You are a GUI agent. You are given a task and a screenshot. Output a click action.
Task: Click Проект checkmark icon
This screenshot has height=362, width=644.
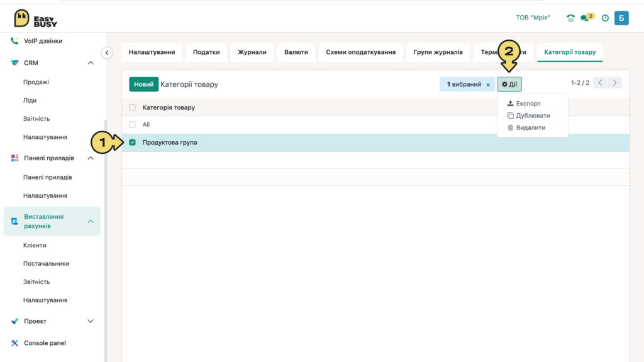(x=14, y=321)
